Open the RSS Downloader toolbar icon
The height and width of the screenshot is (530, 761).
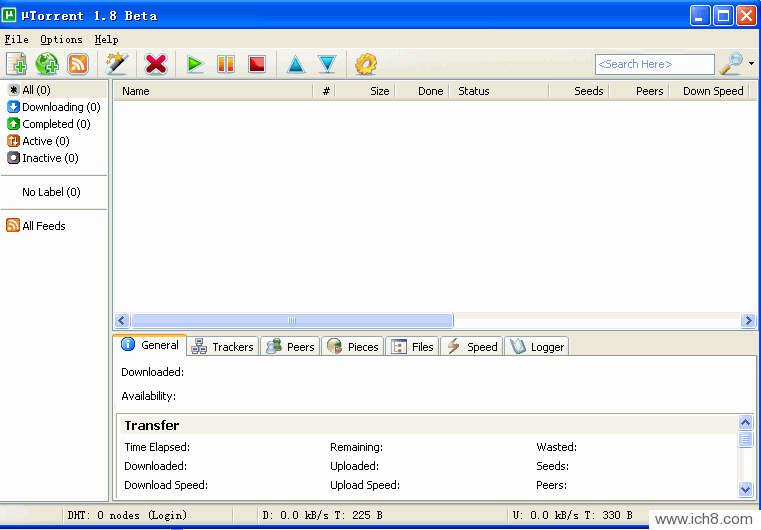[x=78, y=64]
